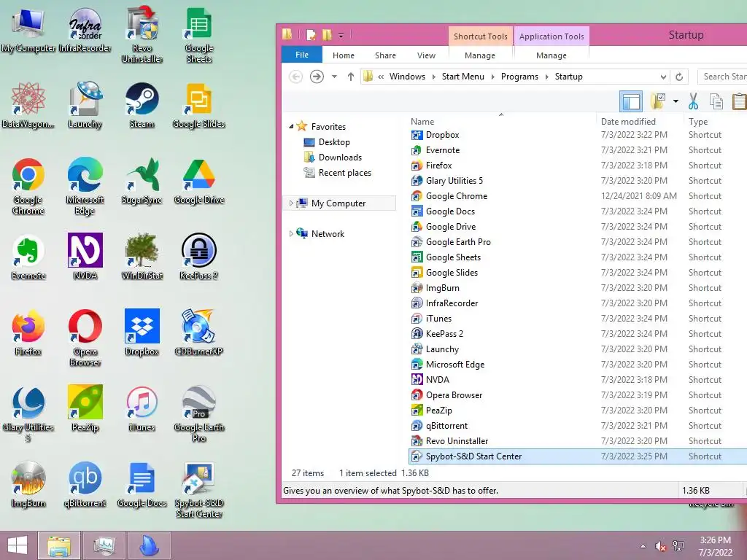Open Google Chrome desktop icon
Screen dimensions: 747x560
coord(28,187)
